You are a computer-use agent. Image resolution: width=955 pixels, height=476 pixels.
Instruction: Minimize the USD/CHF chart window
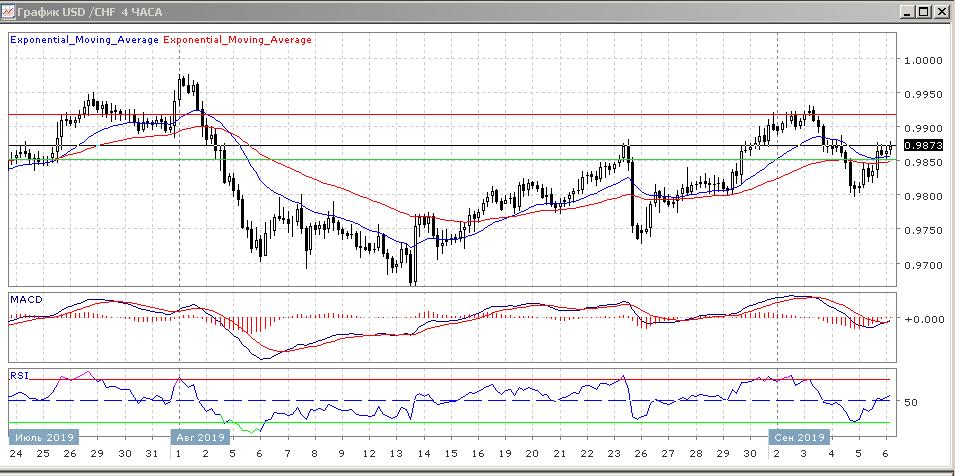pos(904,12)
